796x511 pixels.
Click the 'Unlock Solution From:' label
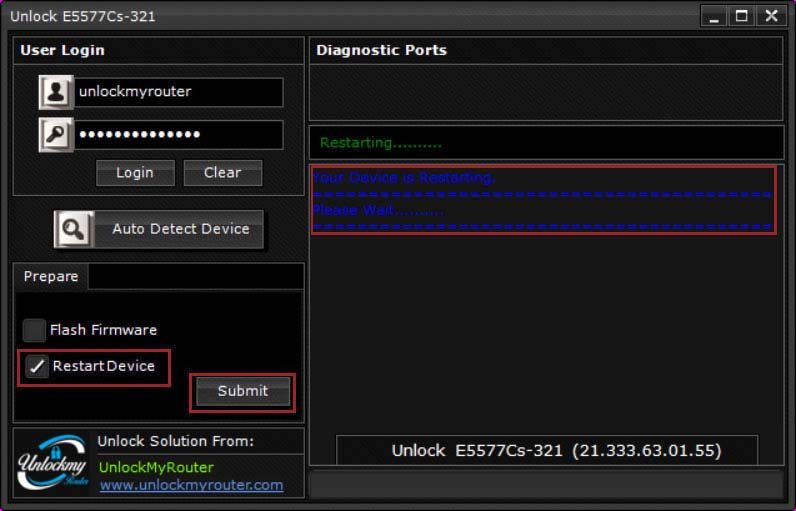click(x=176, y=441)
